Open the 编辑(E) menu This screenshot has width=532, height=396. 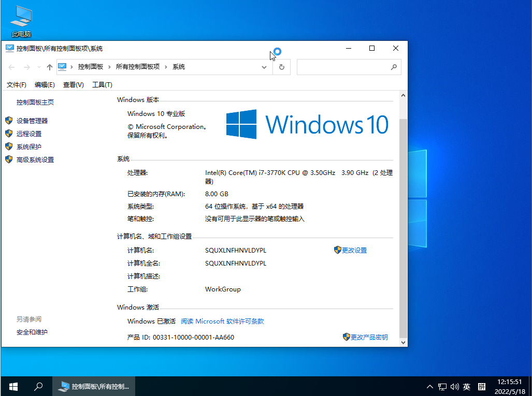[45, 85]
